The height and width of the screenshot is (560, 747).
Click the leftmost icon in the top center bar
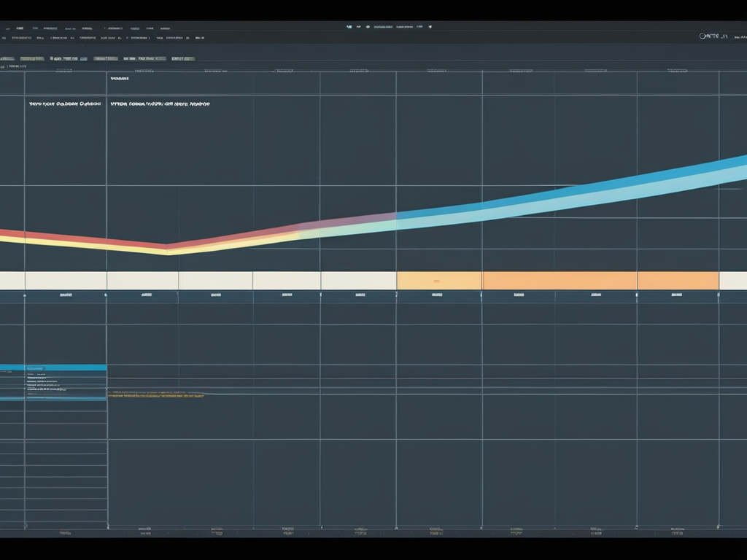coord(349,26)
